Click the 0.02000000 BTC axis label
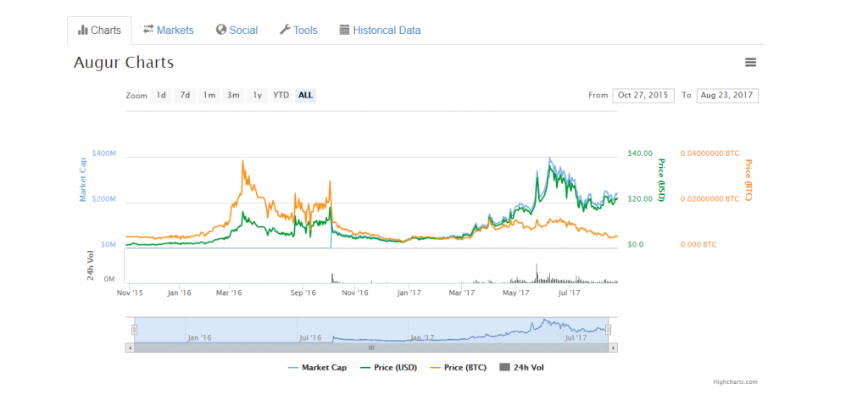The image size is (868, 395). 709,198
